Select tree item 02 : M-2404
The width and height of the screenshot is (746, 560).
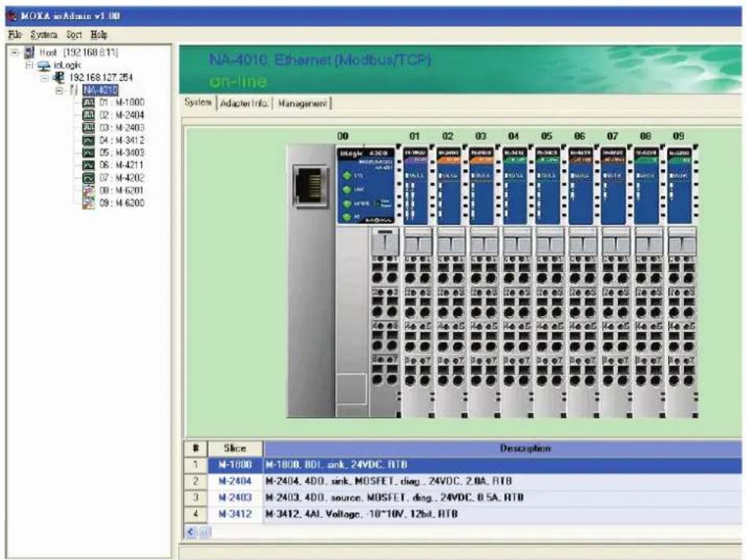tap(122, 115)
